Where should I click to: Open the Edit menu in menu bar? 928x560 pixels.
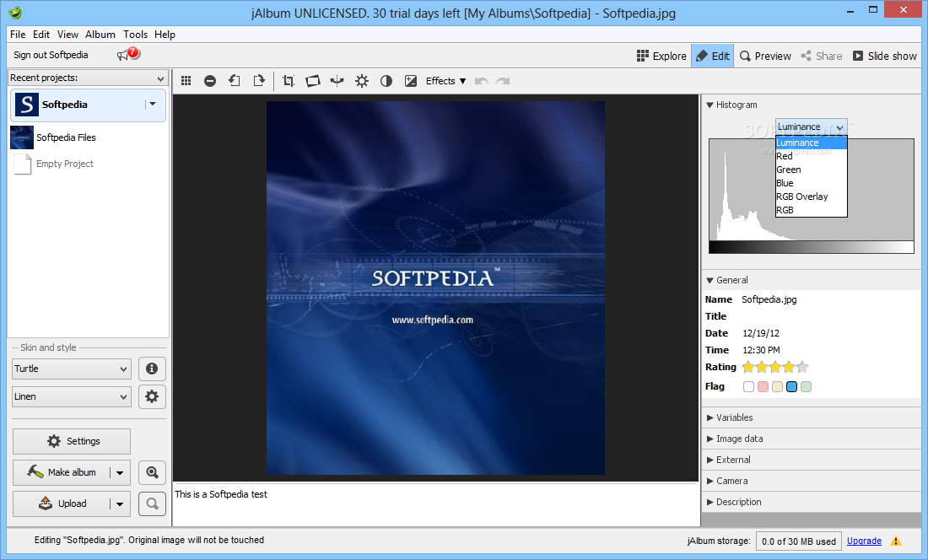(x=41, y=35)
